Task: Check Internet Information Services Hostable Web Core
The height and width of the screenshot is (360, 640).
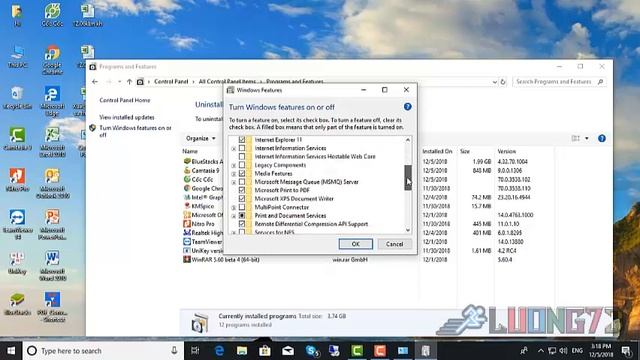Action: point(242,156)
